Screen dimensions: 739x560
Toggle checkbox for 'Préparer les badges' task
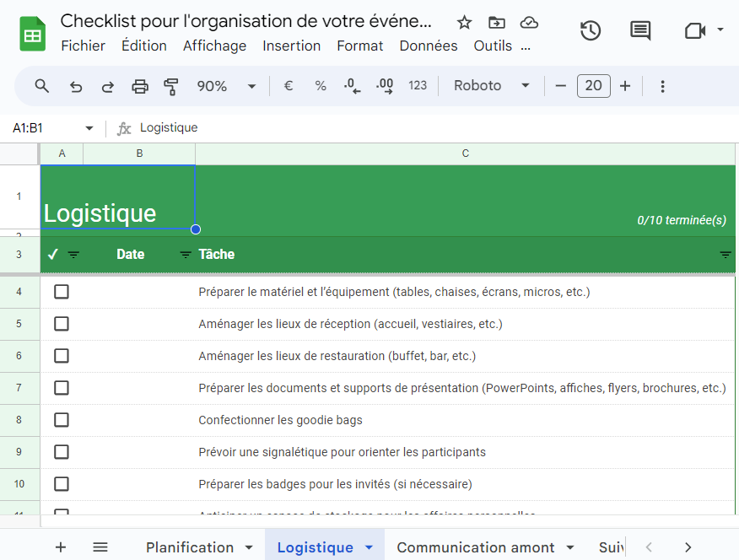62,484
